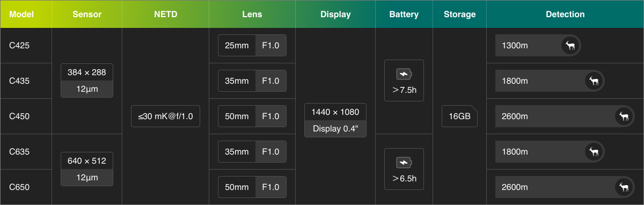Viewport: 644px width, 205px height.
Task: Select the 16GB storage card badge
Action: click(x=459, y=116)
